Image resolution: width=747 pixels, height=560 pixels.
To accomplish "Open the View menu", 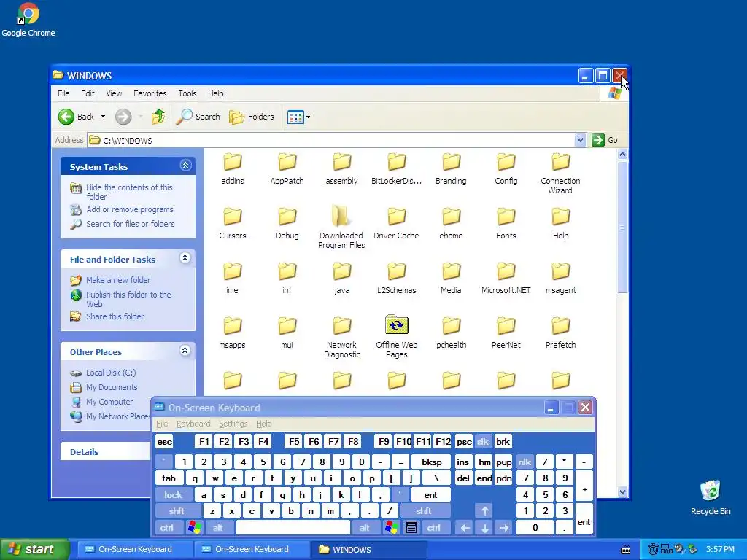I will 114,93.
